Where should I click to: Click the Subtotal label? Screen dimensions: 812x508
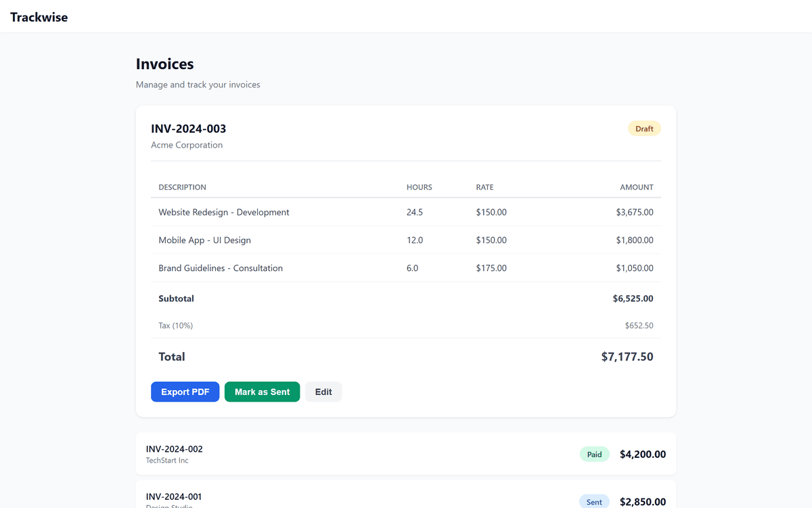click(x=177, y=298)
